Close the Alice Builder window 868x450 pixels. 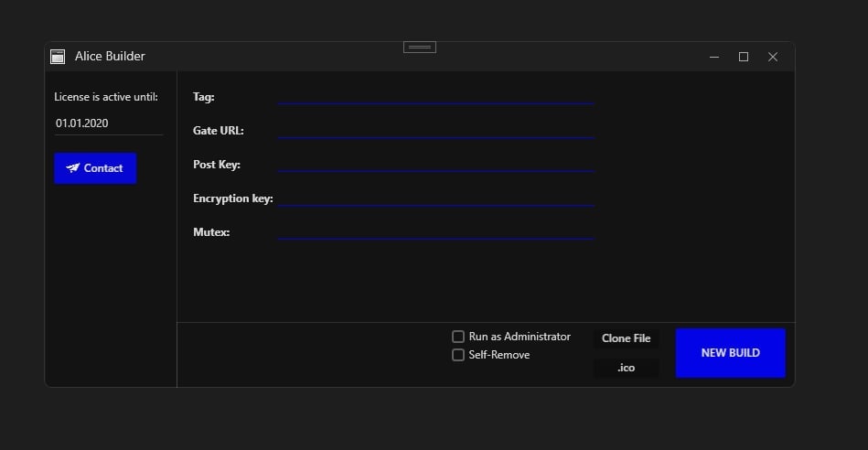pyautogui.click(x=773, y=57)
